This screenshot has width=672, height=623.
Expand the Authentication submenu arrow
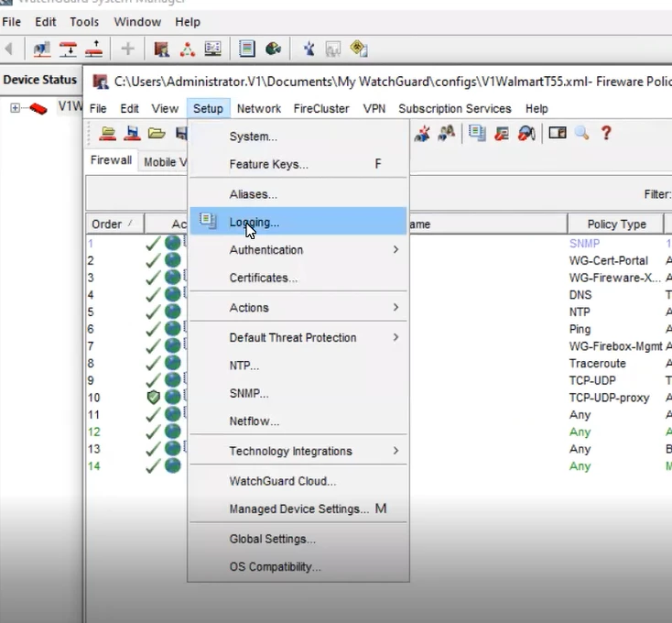coord(396,249)
